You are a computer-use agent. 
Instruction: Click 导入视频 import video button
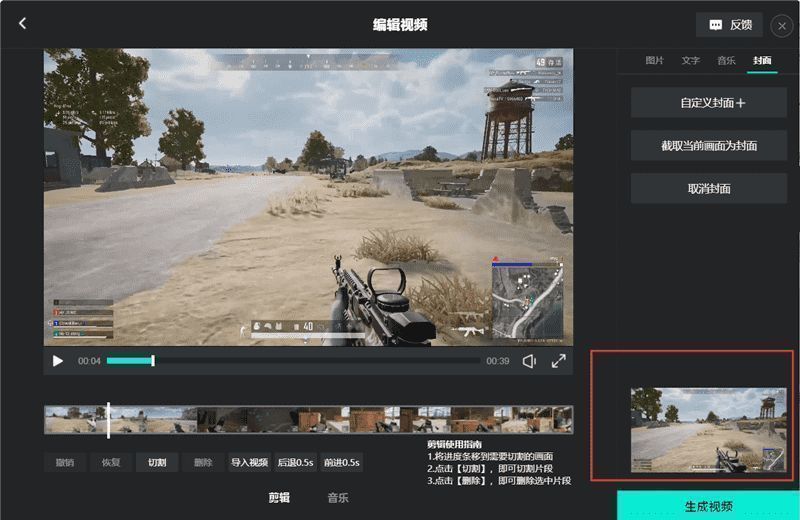pos(250,462)
